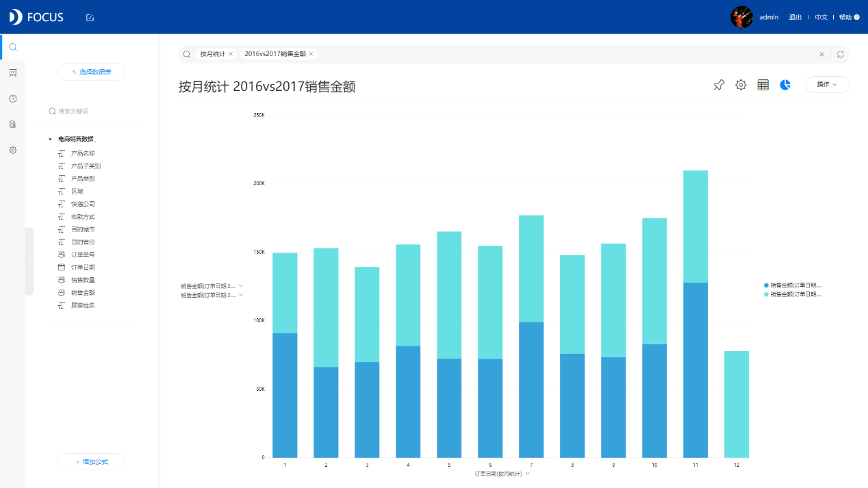Viewport: 868px width, 488px height.
Task: Open the 操作 dropdown menu
Action: point(828,84)
